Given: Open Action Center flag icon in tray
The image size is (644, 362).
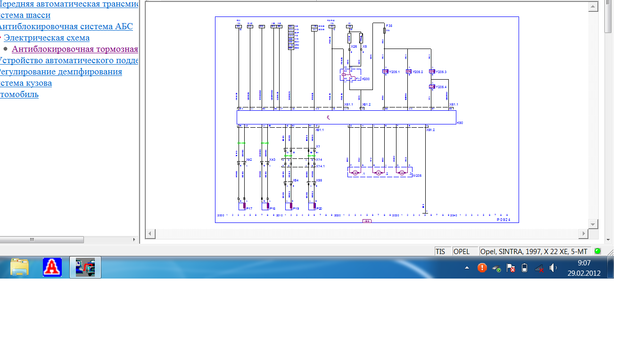Looking at the screenshot, I should click(511, 268).
